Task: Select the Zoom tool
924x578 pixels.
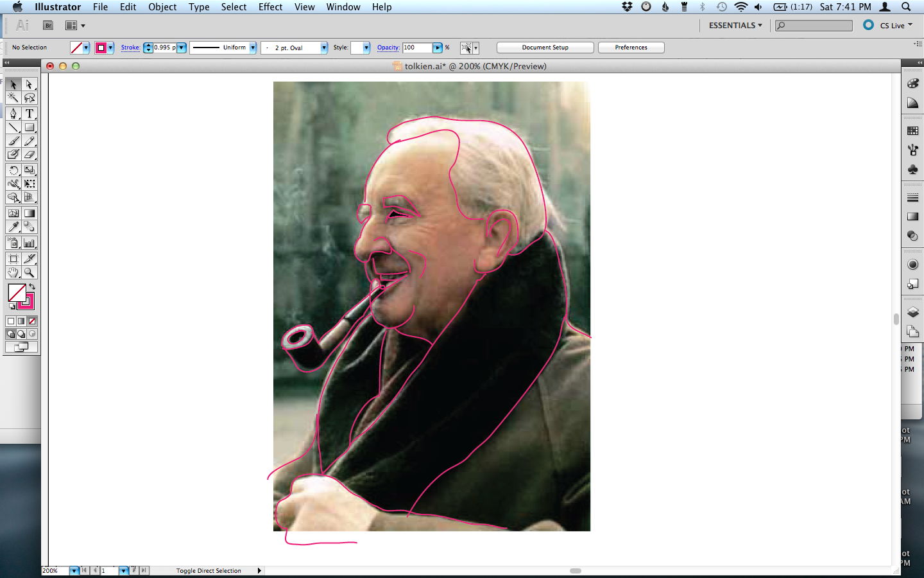Action: (x=30, y=272)
